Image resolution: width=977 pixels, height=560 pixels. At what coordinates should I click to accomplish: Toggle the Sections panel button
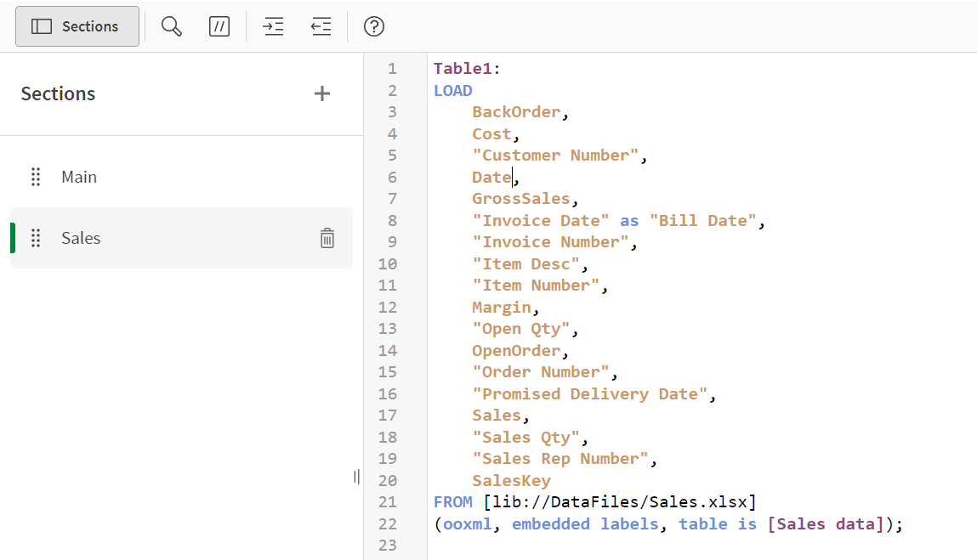pyautogui.click(x=77, y=26)
